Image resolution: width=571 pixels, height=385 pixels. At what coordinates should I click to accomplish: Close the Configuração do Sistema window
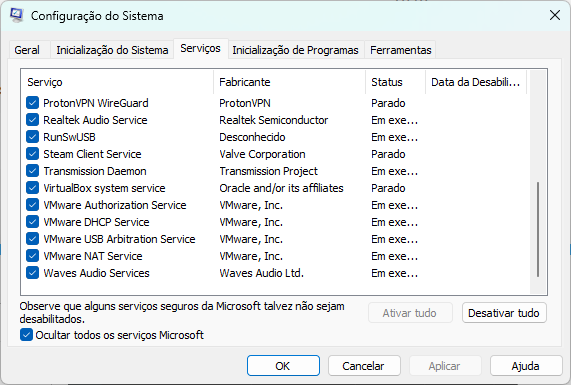(555, 15)
